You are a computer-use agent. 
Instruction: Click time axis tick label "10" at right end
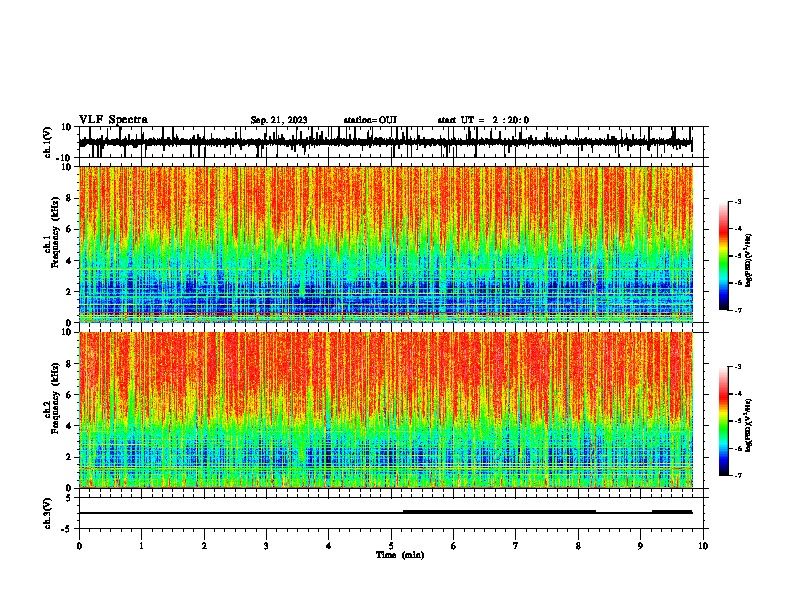703,546
